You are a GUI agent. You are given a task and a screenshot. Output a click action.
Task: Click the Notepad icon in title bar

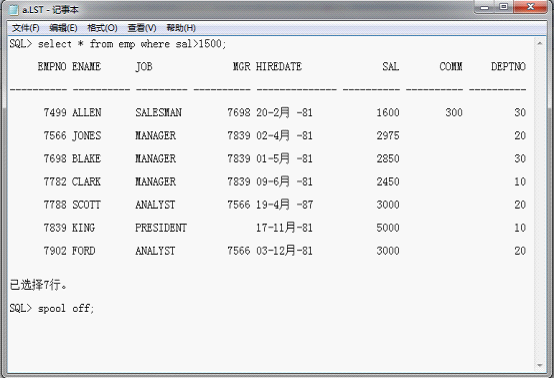click(x=13, y=10)
